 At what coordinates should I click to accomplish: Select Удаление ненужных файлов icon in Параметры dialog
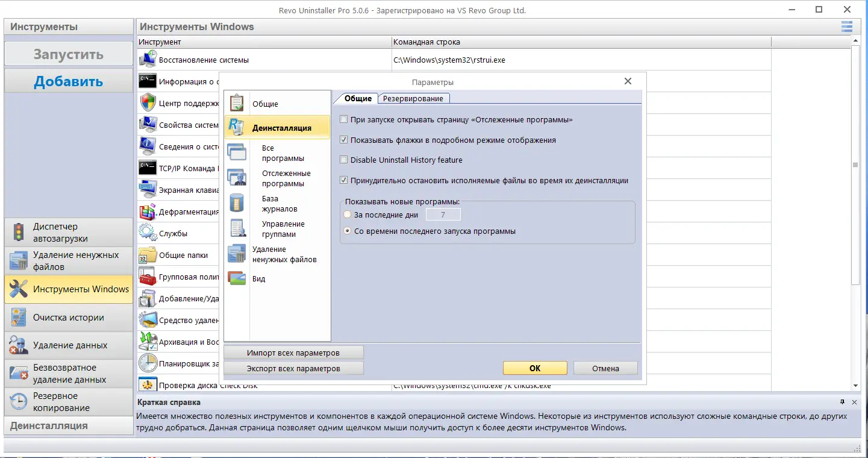(x=237, y=254)
